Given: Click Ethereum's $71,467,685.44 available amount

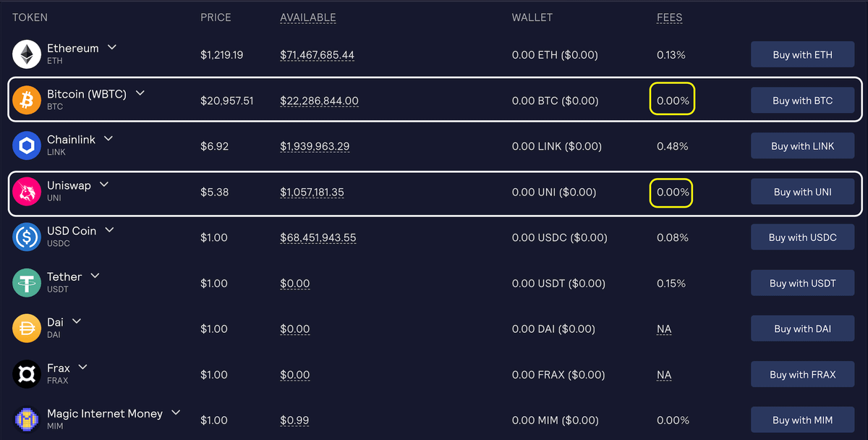Looking at the screenshot, I should tap(317, 55).
